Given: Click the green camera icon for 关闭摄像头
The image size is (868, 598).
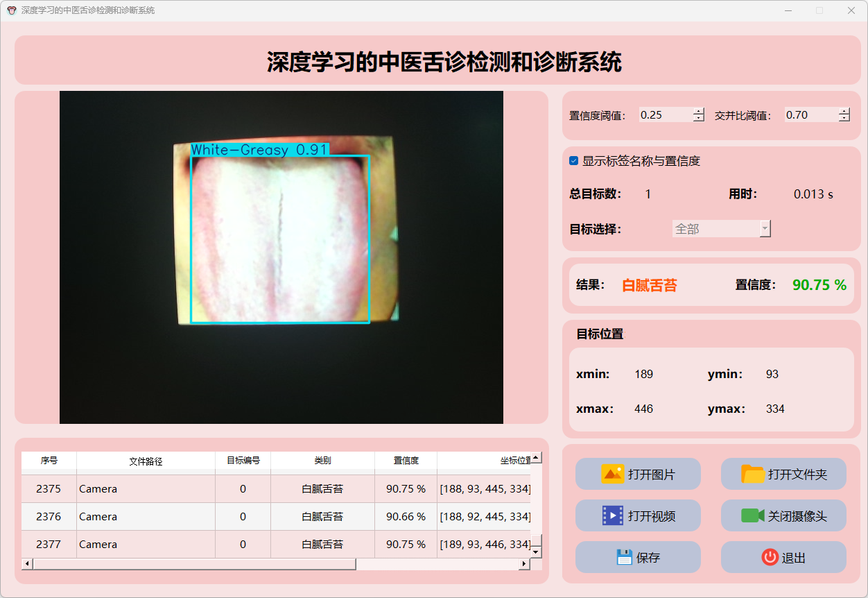Looking at the screenshot, I should pyautogui.click(x=752, y=515).
